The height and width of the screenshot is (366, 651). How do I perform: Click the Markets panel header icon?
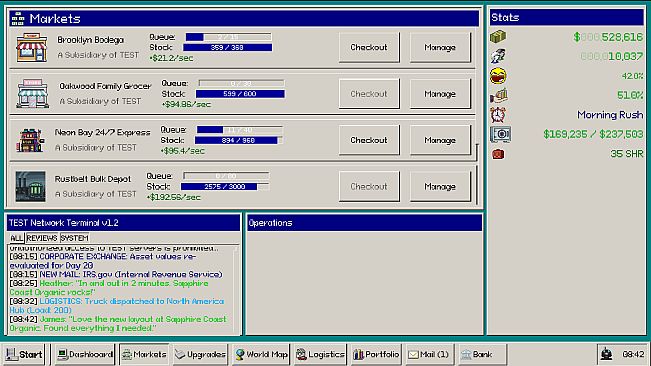coord(17,19)
